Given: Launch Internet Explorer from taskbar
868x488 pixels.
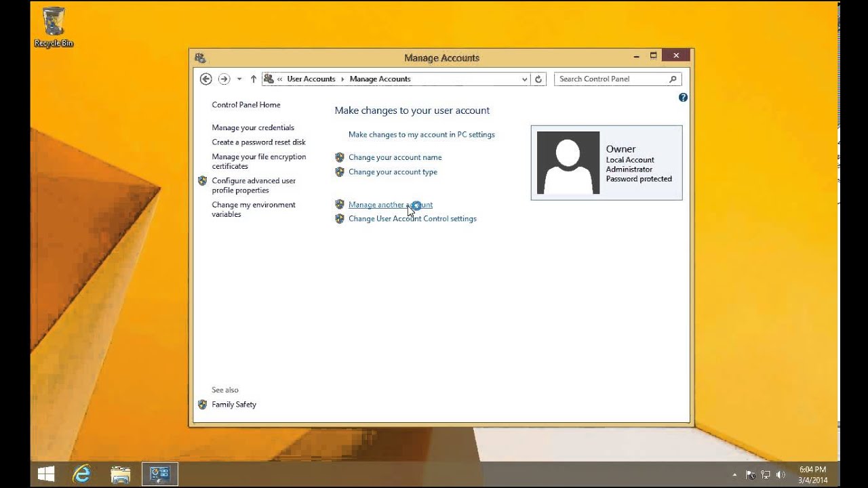Looking at the screenshot, I should click(82, 474).
